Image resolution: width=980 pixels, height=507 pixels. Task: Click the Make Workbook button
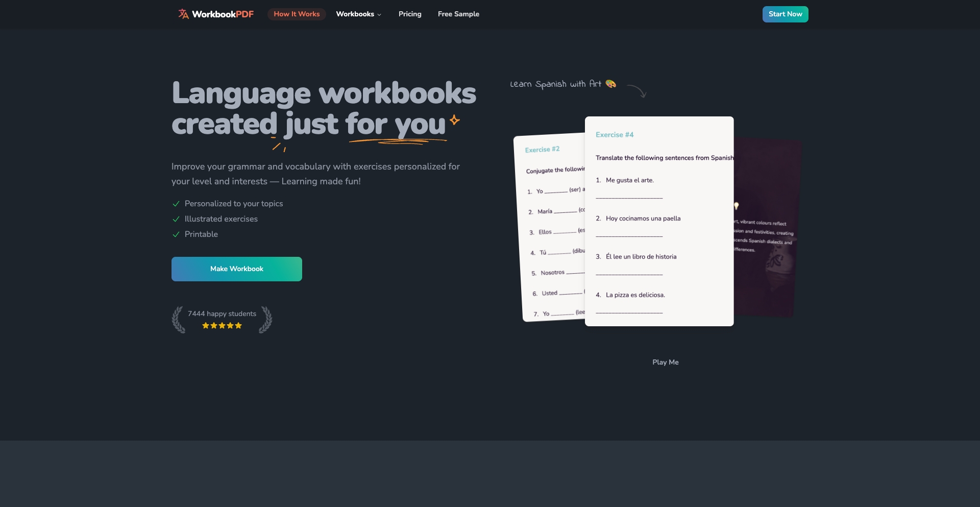[236, 269]
